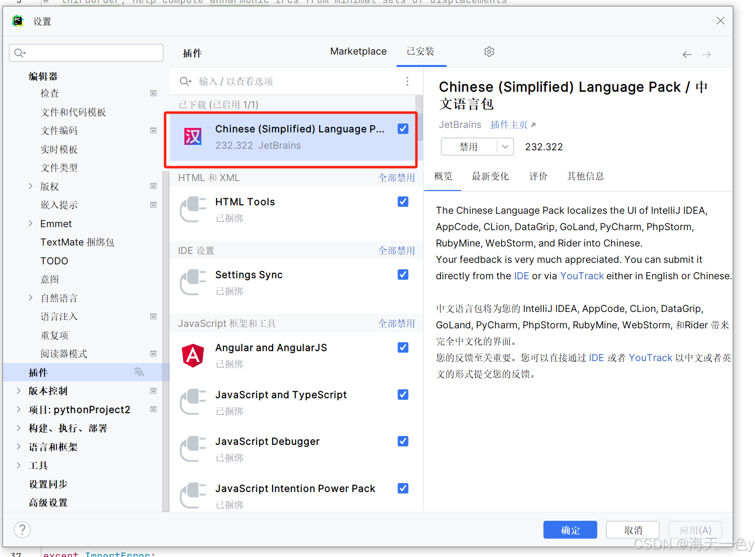Screen dimensions: 756x557
Task: Click the project-level icon beside 版本控制
Action: (154, 391)
